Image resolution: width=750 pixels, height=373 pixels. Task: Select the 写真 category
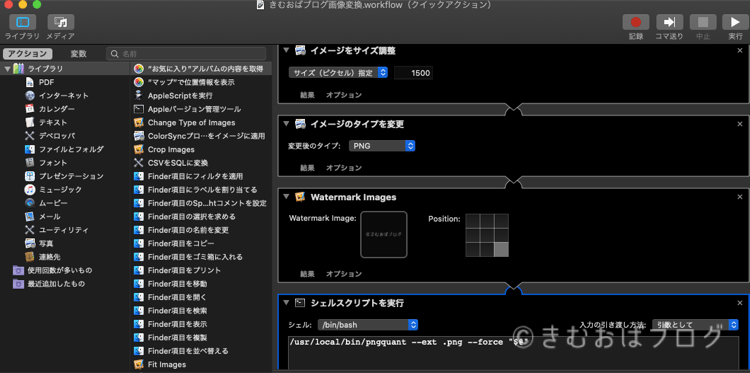coord(46,243)
